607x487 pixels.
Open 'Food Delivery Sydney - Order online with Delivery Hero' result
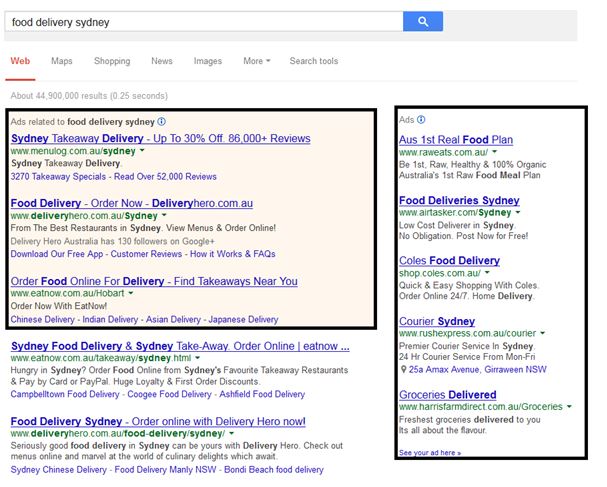click(x=158, y=421)
